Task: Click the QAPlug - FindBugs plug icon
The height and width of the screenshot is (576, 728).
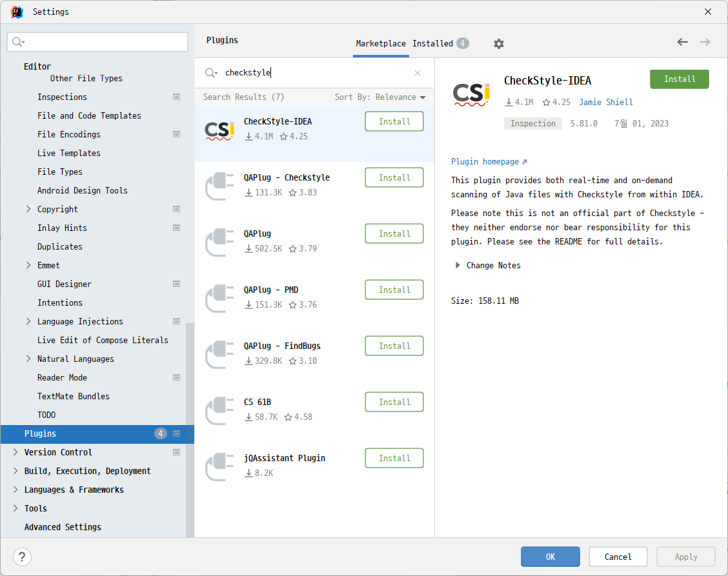Action: (x=219, y=355)
